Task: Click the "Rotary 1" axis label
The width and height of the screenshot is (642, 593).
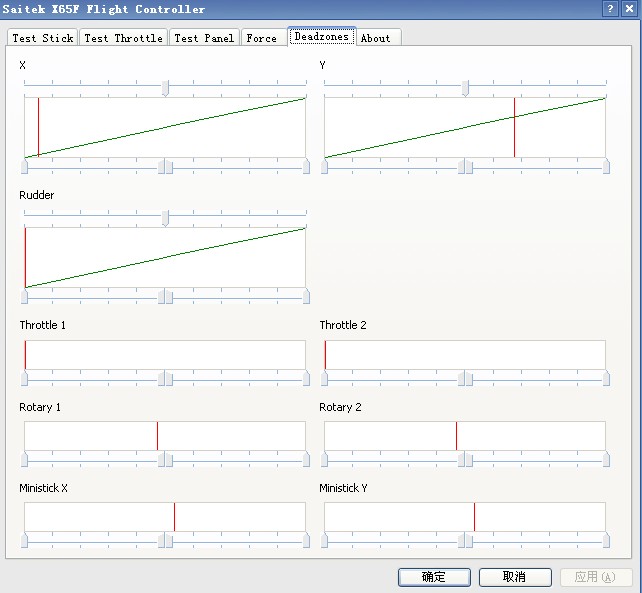Action: 40,407
